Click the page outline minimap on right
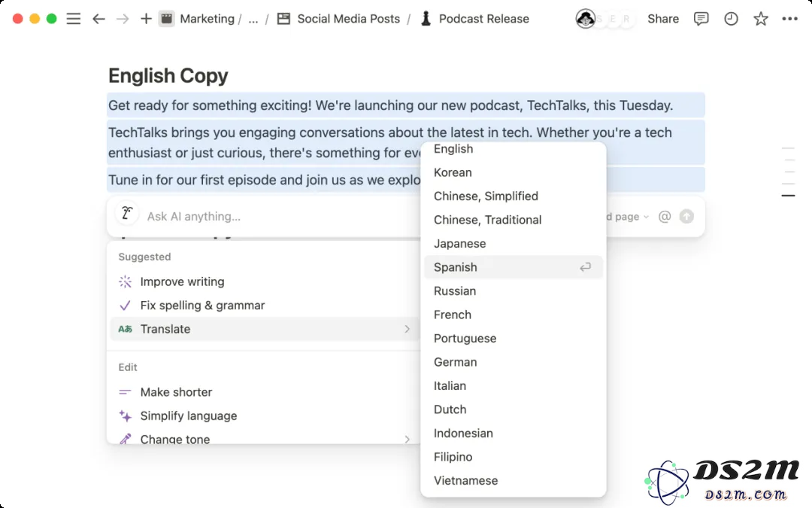812x508 pixels. point(788,172)
